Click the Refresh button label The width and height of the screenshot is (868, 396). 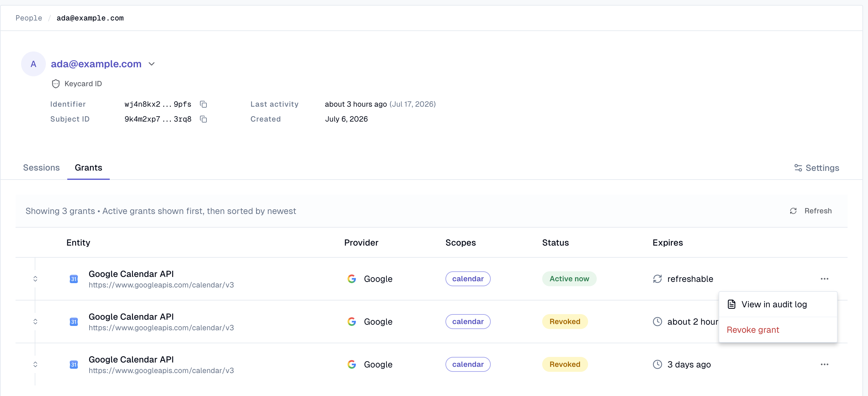818,211
